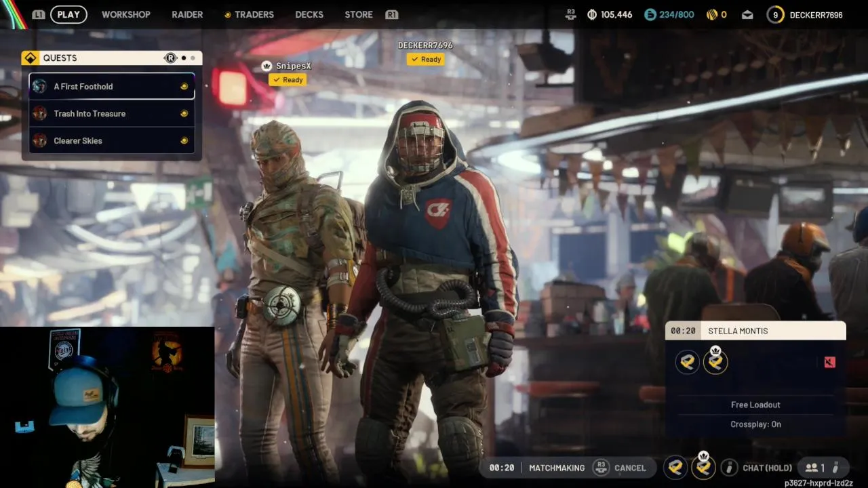
Task: Click the striped gold token icon
Action: coord(711,14)
